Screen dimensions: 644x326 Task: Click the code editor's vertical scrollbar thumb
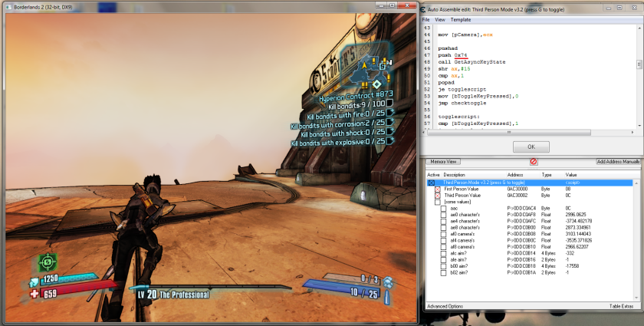point(639,64)
